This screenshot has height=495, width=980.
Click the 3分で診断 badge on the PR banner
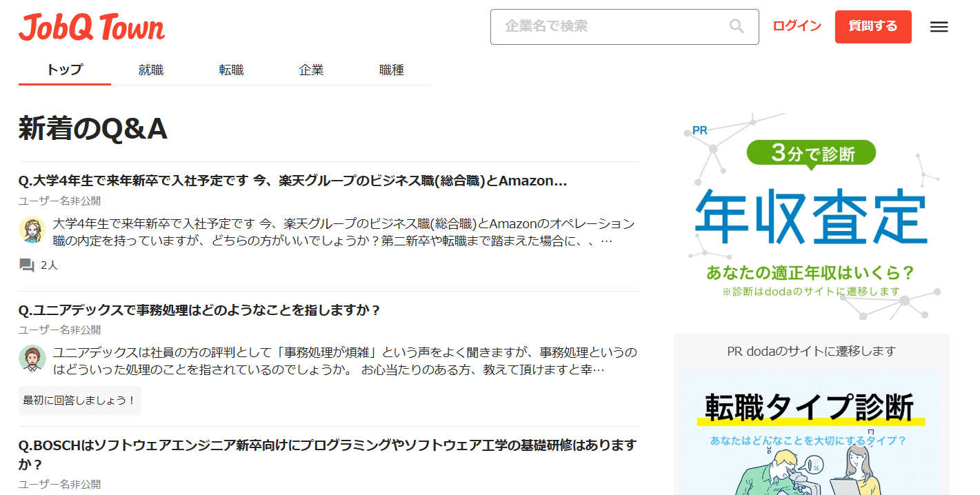click(811, 153)
